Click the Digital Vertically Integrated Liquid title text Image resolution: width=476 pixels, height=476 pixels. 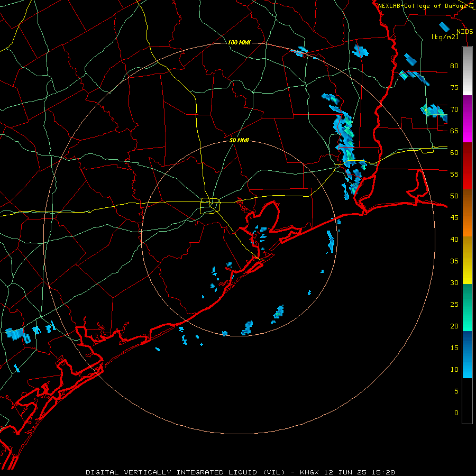tap(186, 472)
